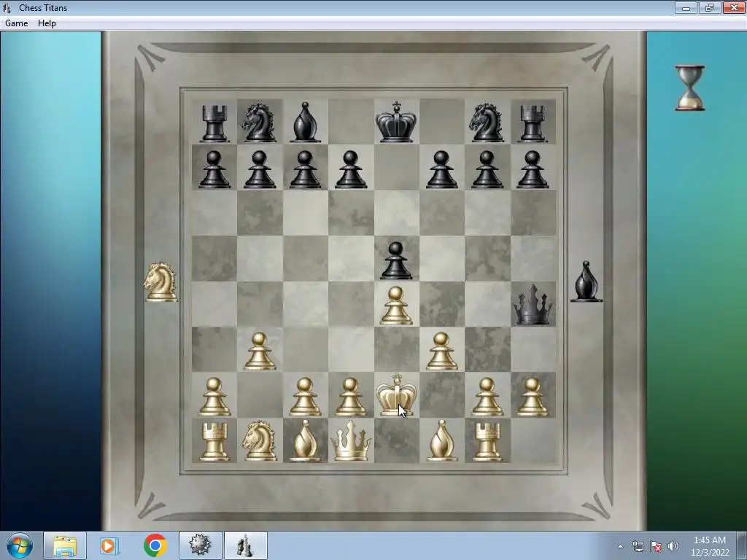Select the black rook on h8
747x560 pixels.
pos(533,122)
